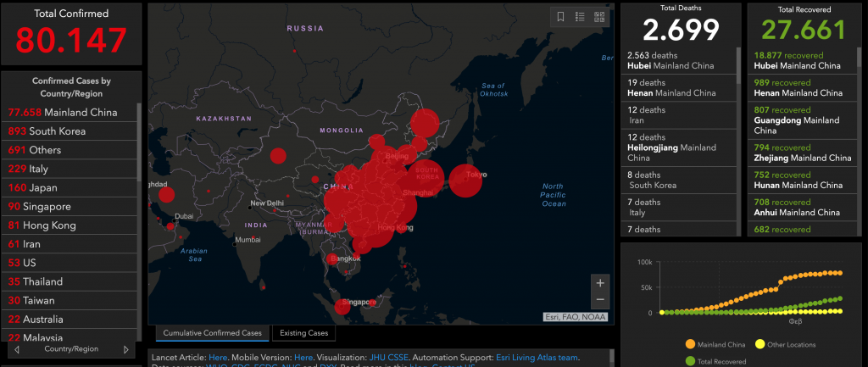
Task: Select Hubei entry in Total Deaths list
Action: click(676, 61)
